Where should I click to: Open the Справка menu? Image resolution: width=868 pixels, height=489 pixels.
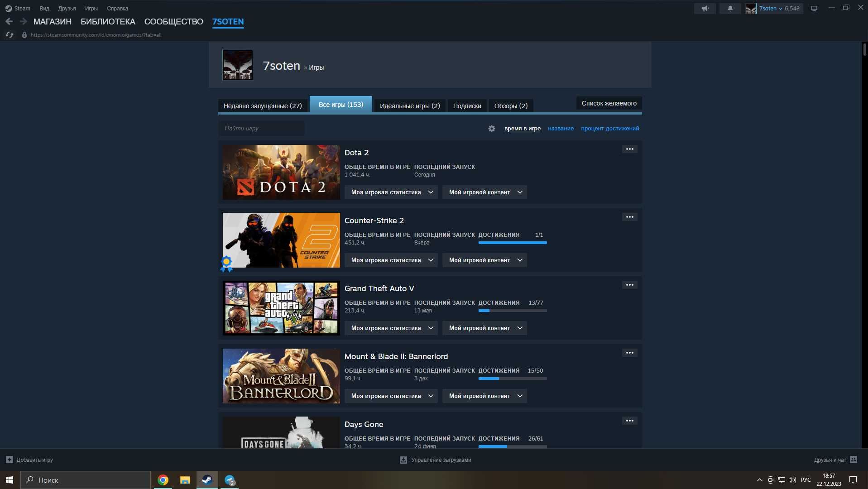click(117, 8)
